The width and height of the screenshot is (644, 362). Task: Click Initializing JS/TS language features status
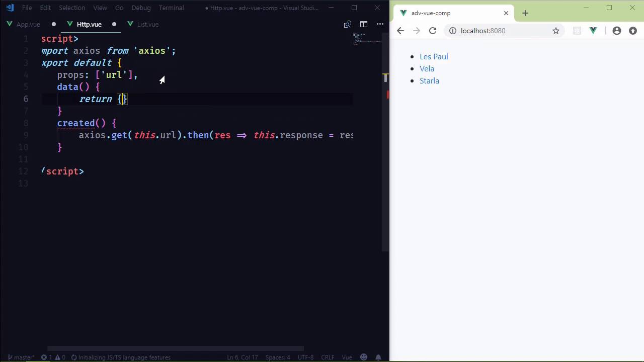coord(121,357)
